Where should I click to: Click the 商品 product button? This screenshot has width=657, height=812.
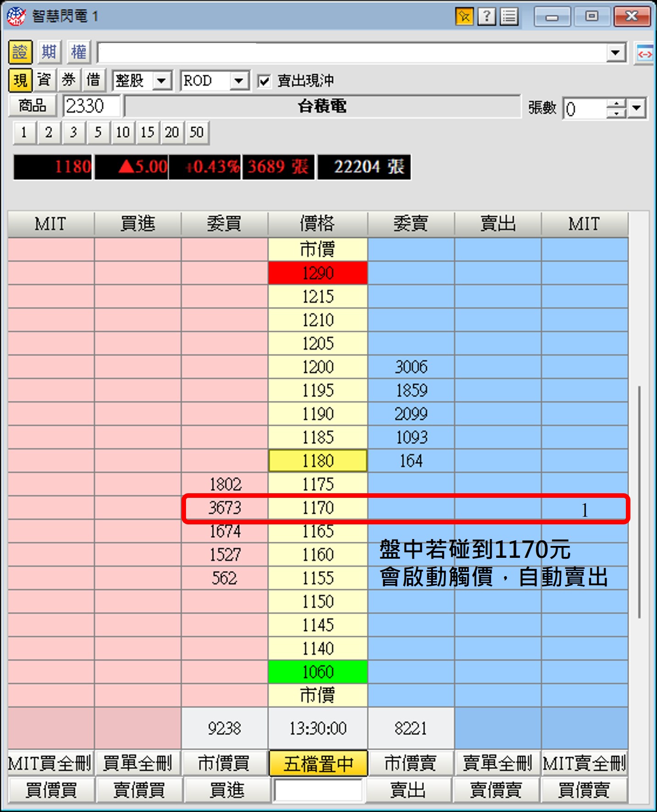point(33,106)
